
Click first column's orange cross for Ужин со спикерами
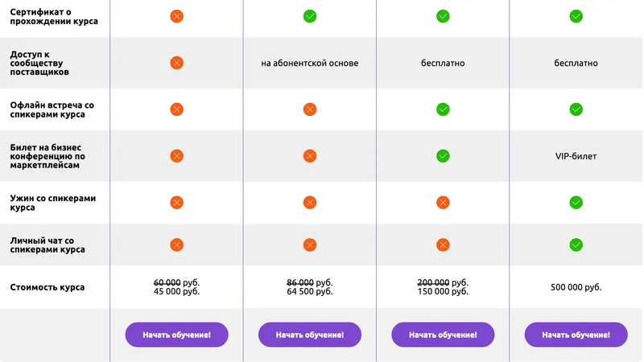176,203
